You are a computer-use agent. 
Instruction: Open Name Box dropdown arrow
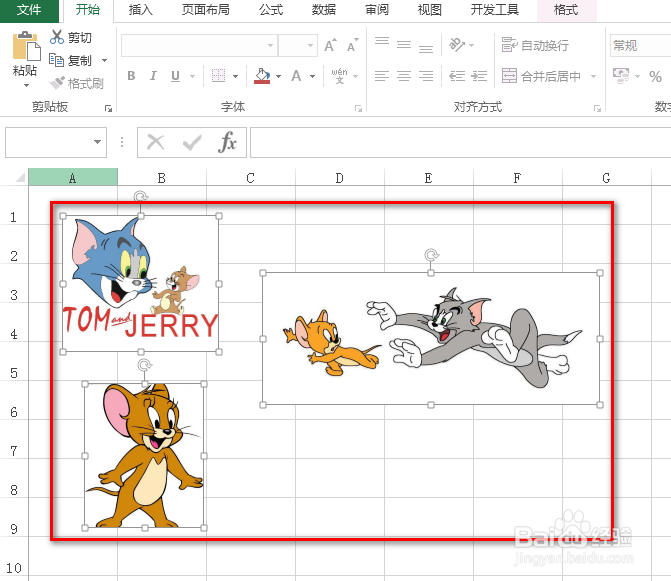98,142
